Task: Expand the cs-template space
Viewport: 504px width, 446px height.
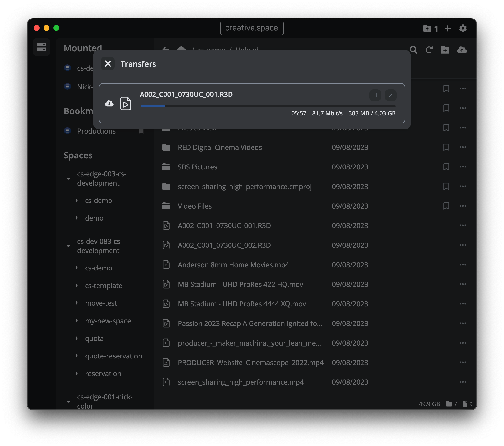Action: (x=77, y=285)
